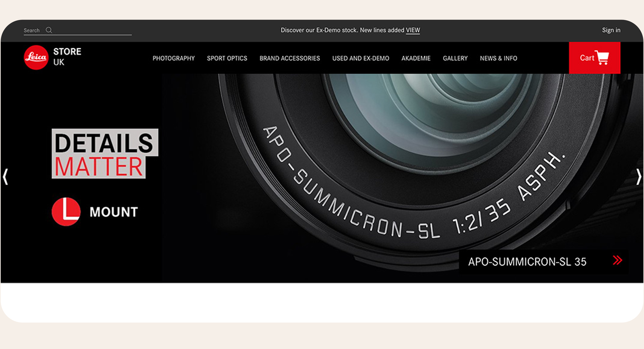Click the MOUNT text label
644x349 pixels.
[x=114, y=212]
